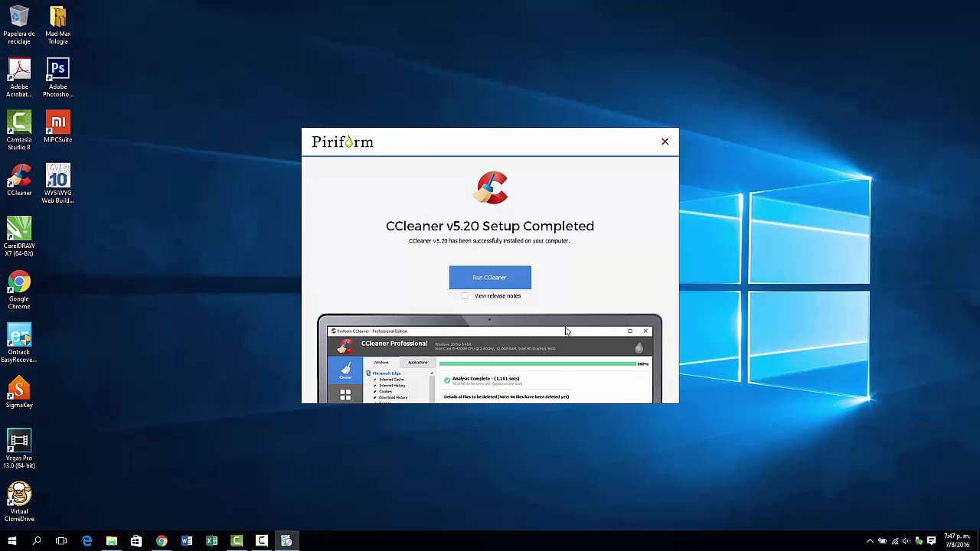The height and width of the screenshot is (551, 980).
Task: Open File Explorer from the taskbar
Action: pyautogui.click(x=112, y=540)
